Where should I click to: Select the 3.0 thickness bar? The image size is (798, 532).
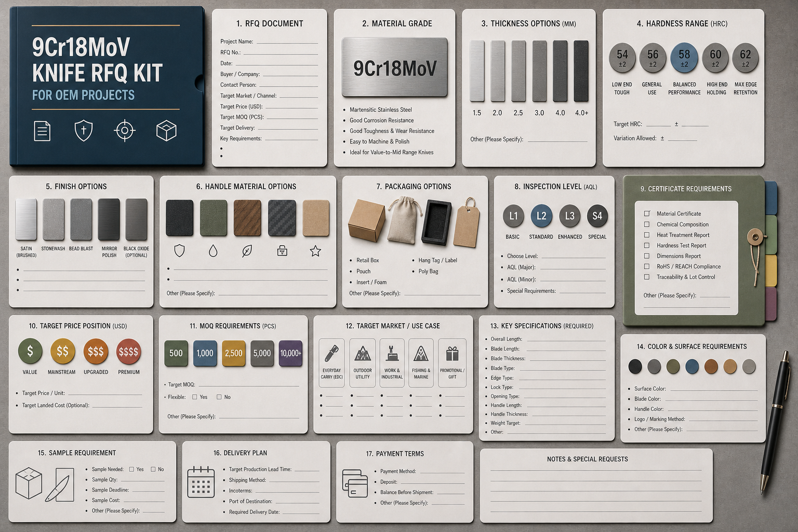[x=539, y=71]
